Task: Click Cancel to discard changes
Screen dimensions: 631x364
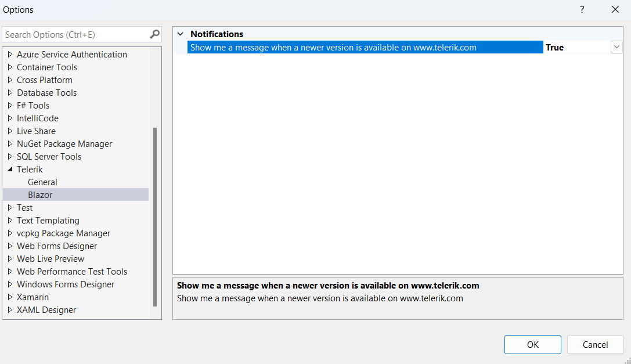Action: tap(595, 345)
